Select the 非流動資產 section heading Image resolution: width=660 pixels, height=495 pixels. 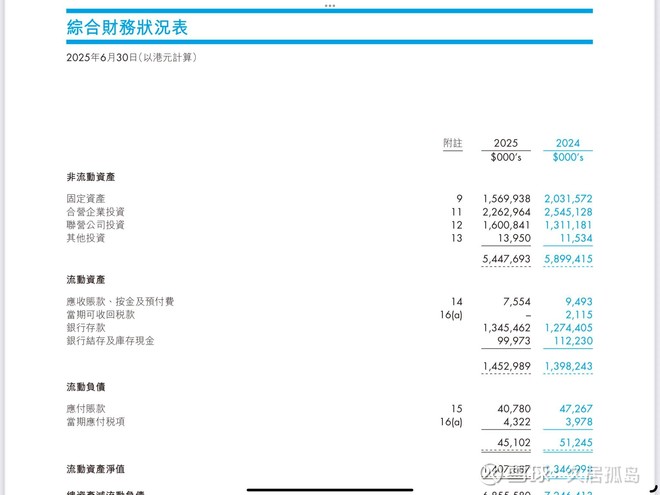(x=90, y=177)
